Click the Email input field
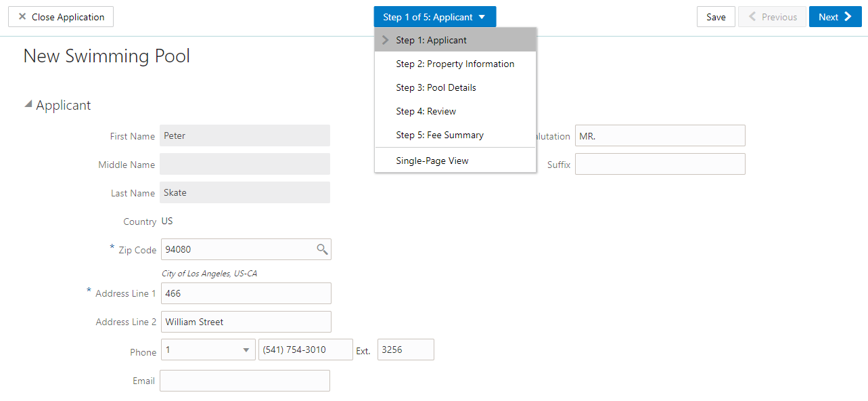 [x=245, y=381]
